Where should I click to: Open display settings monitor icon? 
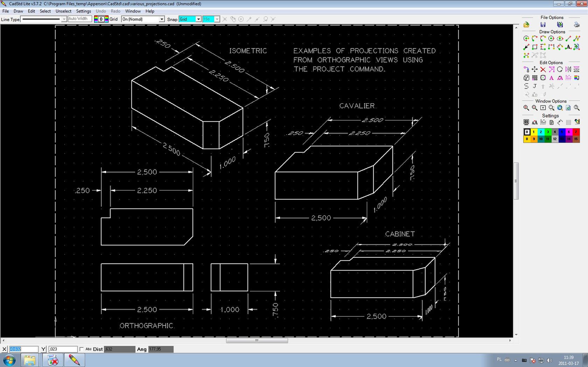pos(526,122)
